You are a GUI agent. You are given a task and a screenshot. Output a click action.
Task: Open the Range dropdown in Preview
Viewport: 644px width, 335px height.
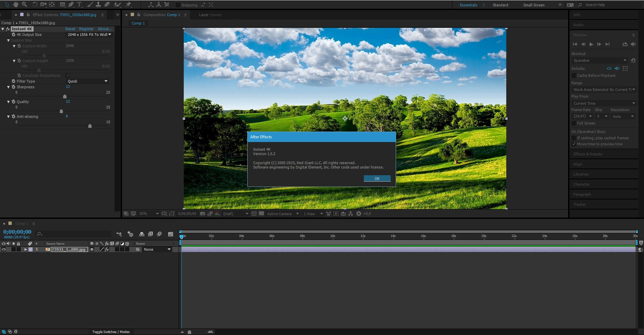click(604, 90)
